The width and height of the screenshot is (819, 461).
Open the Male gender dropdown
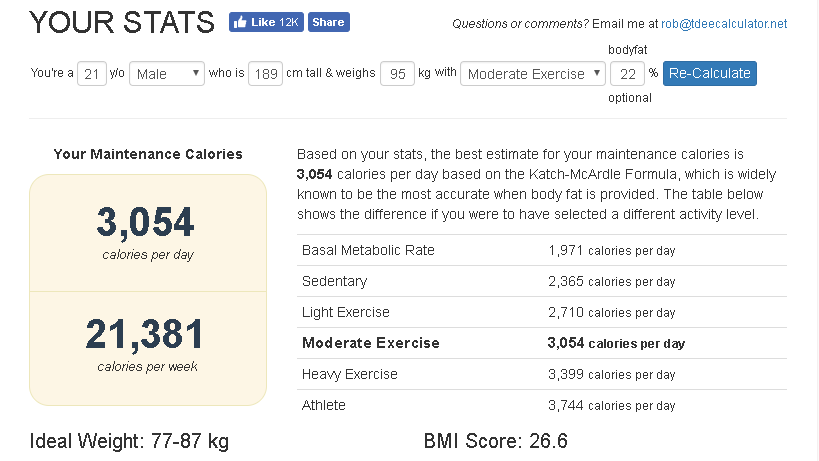pos(167,74)
